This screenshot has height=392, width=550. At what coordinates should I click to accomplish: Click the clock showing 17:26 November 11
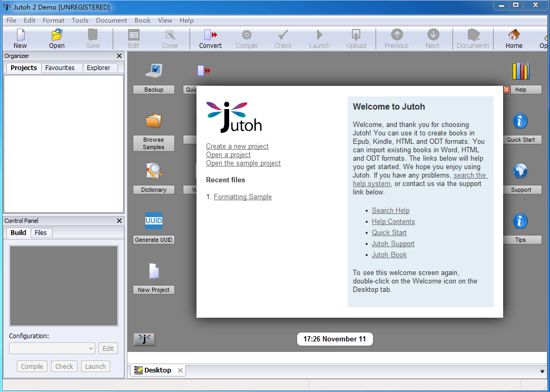tap(335, 339)
